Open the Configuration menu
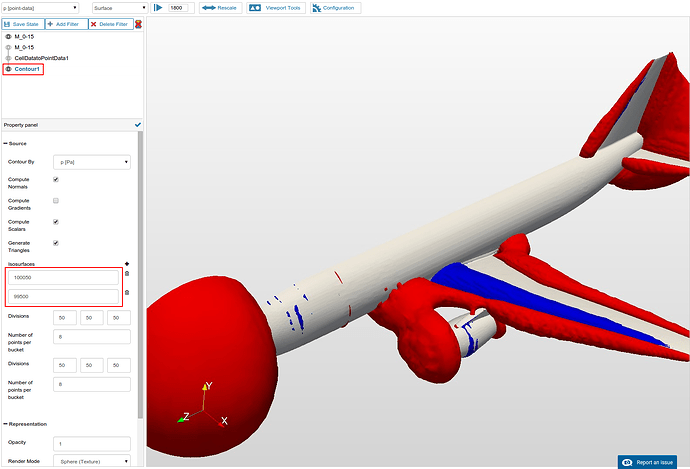The width and height of the screenshot is (690, 469). [335, 8]
